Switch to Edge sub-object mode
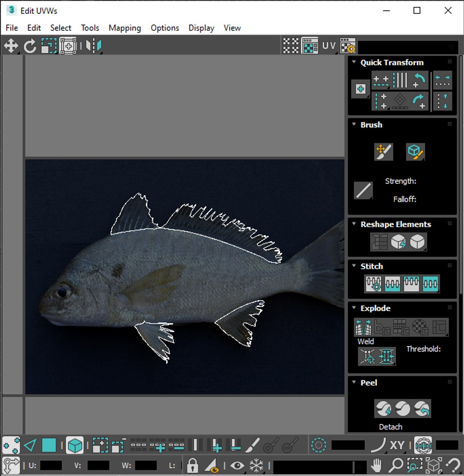Viewport: 464px width, 476px height. (x=30, y=446)
